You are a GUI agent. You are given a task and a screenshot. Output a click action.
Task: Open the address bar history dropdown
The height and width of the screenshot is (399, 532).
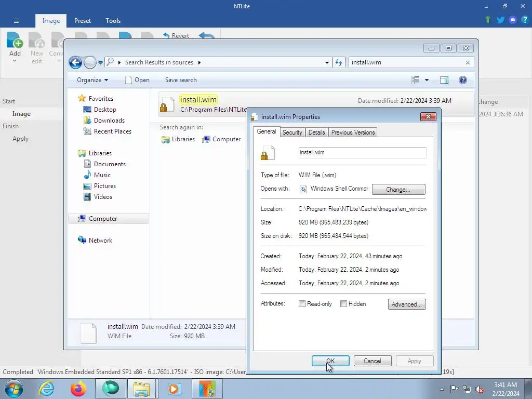(x=327, y=62)
